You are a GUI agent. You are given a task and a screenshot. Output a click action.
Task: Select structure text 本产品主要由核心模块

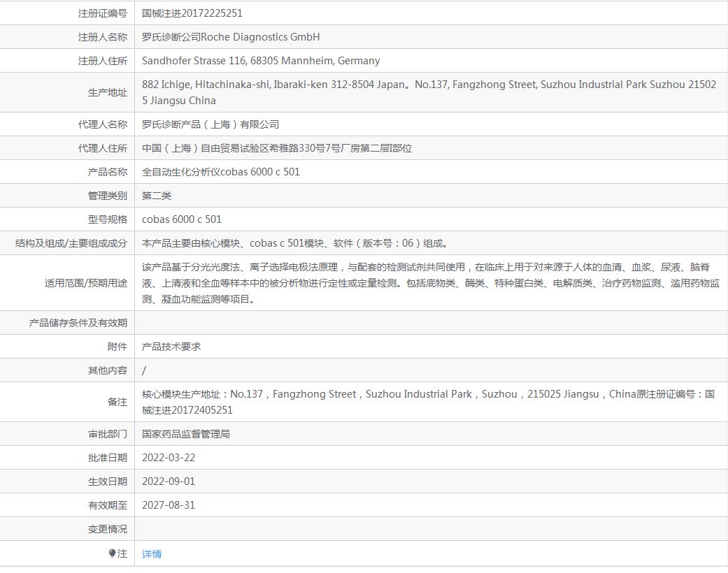[x=191, y=243]
